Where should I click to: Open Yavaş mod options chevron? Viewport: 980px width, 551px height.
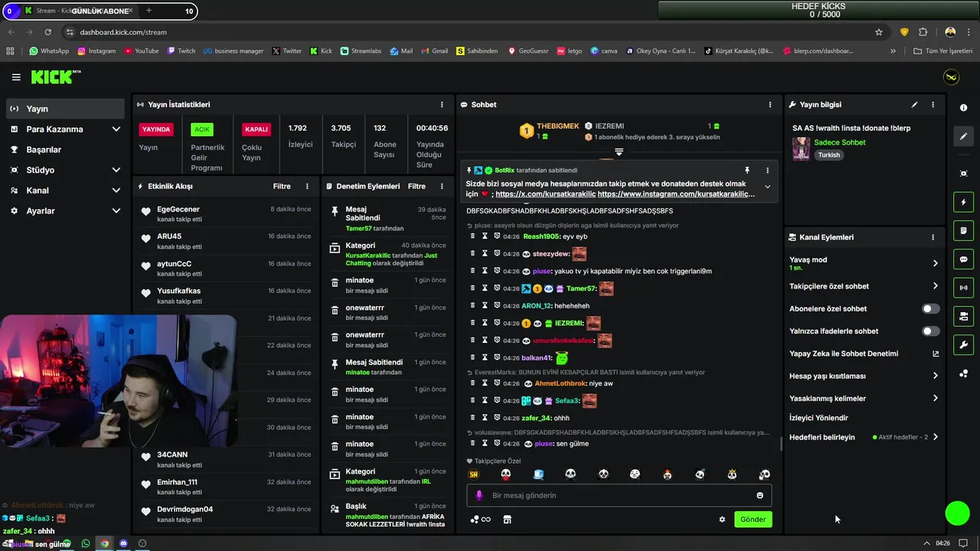coord(935,263)
